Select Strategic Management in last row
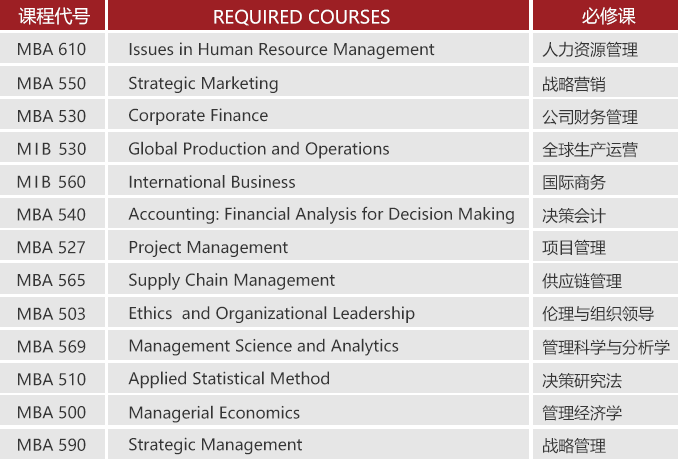Viewport: 678px width, 460px height. point(215,445)
